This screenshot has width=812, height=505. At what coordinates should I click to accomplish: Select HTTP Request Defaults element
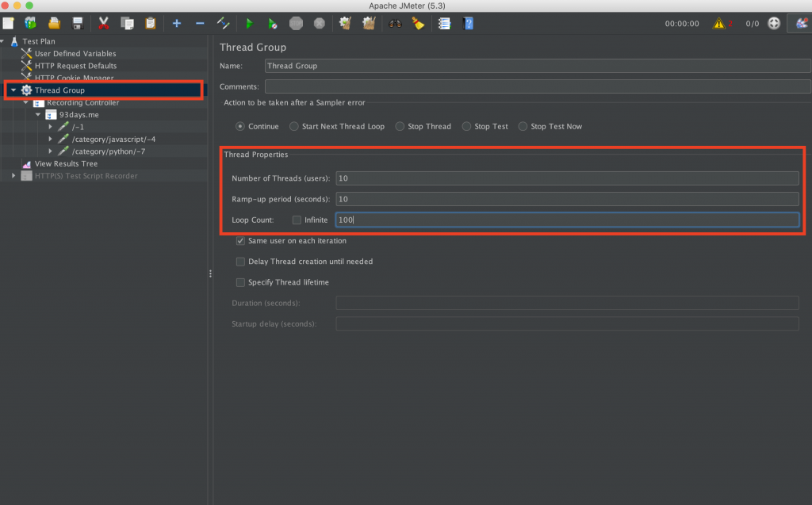(75, 66)
